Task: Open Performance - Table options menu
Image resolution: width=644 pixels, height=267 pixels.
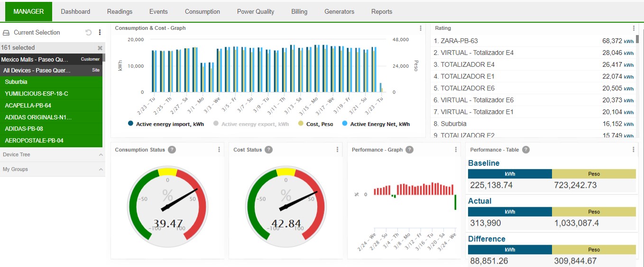Action: pos(634,150)
